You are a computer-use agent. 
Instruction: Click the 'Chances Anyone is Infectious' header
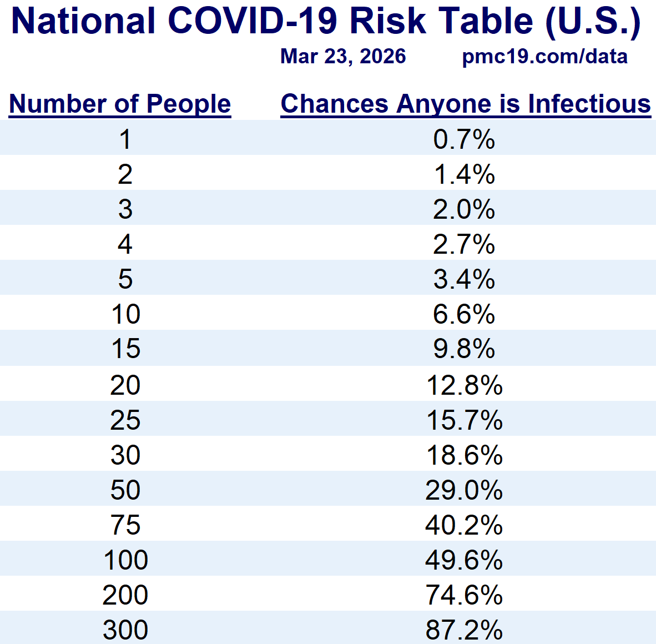point(465,104)
